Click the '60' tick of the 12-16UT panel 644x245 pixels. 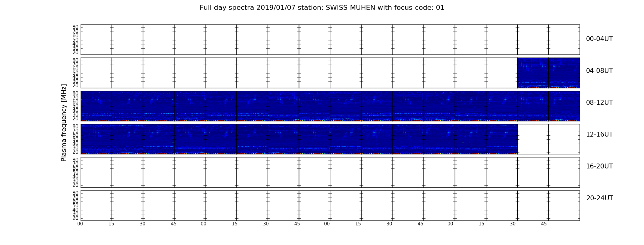click(x=75, y=135)
